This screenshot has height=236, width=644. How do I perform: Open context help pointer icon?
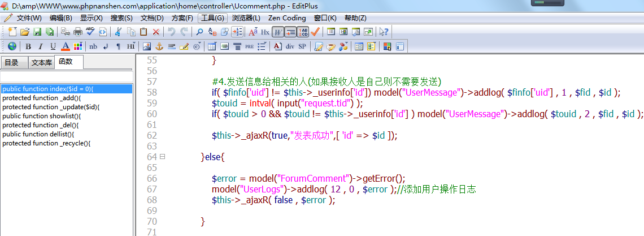[384, 32]
